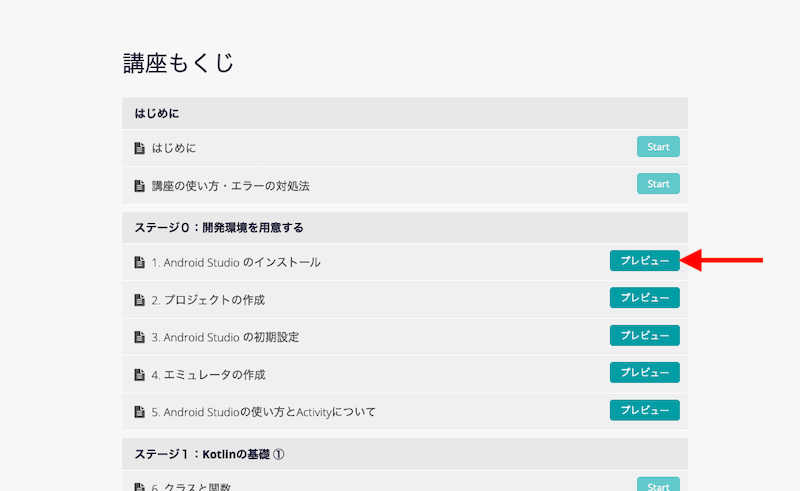Click document icon for Android Studio のインストール

coord(139,262)
